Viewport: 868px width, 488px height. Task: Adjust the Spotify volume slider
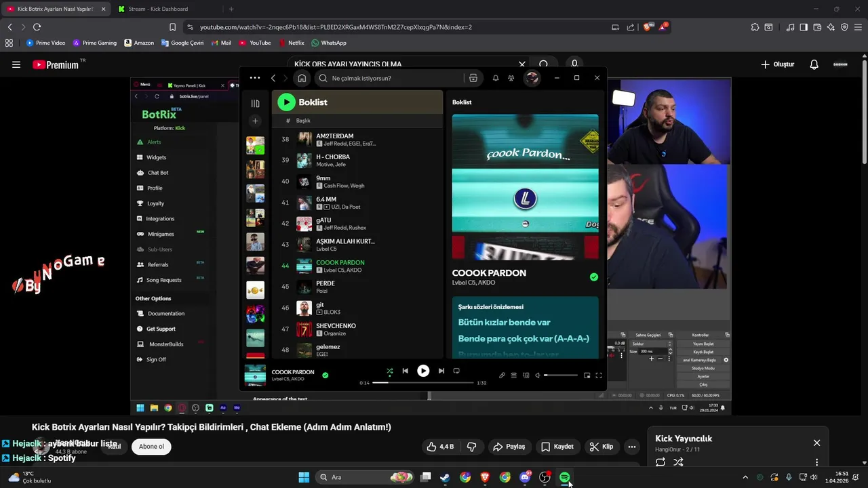pos(561,375)
